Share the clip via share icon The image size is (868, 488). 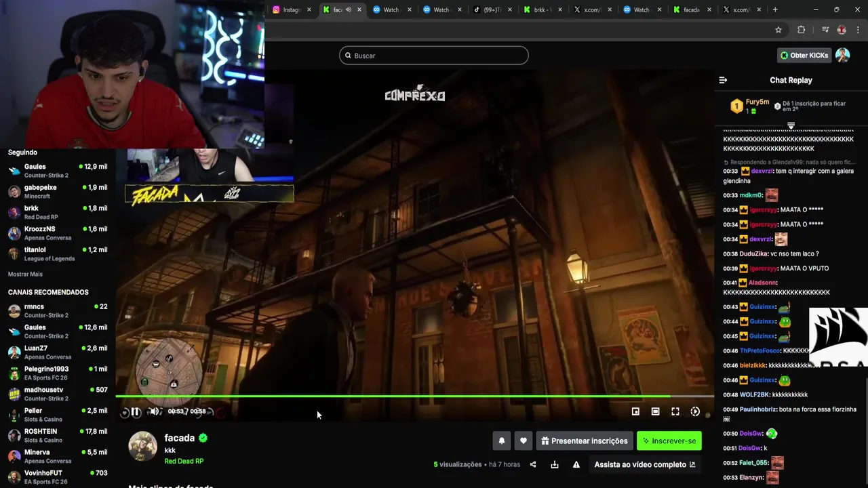(533, 464)
